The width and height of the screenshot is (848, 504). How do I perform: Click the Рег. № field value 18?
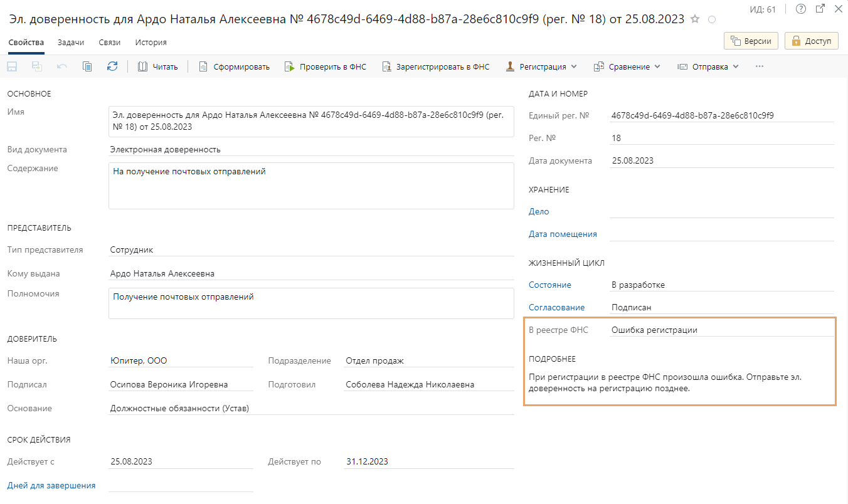pos(722,138)
